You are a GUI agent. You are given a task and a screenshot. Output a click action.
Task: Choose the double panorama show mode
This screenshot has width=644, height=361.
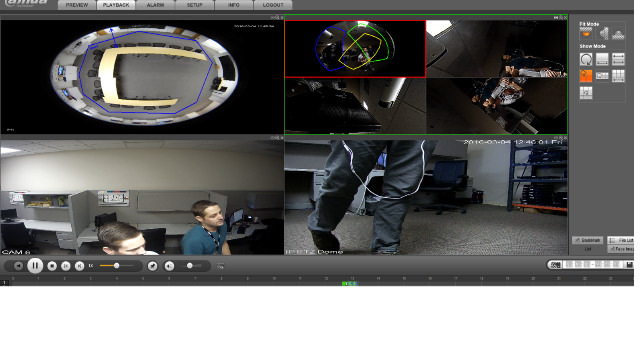click(618, 59)
